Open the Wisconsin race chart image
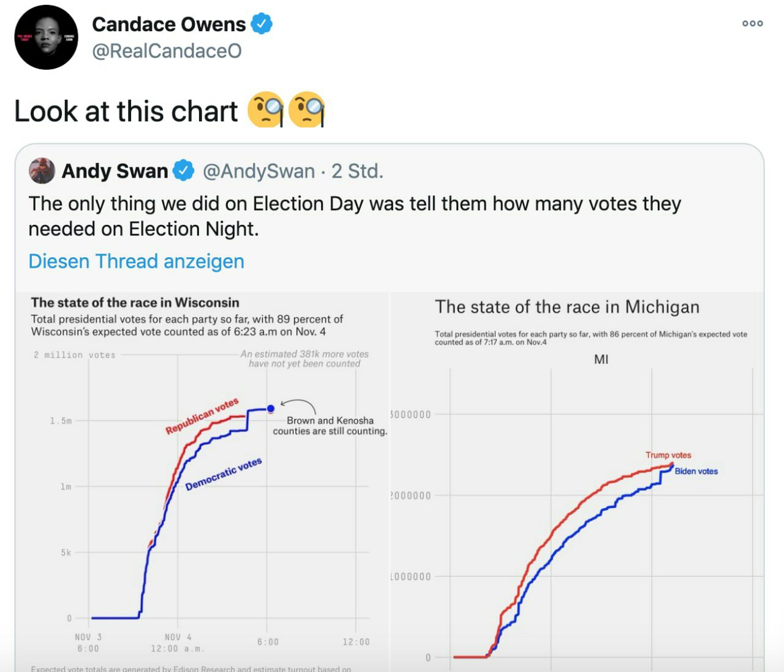784x672 pixels. [x=202, y=482]
